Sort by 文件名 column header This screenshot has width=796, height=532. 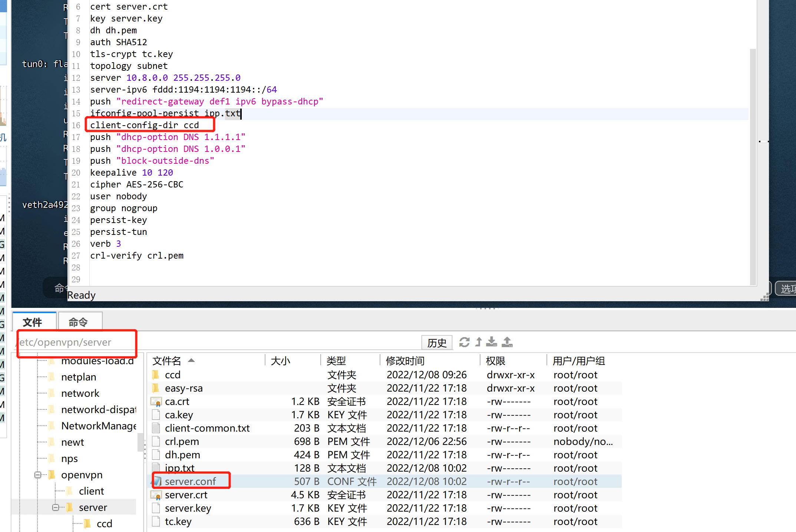tap(167, 360)
